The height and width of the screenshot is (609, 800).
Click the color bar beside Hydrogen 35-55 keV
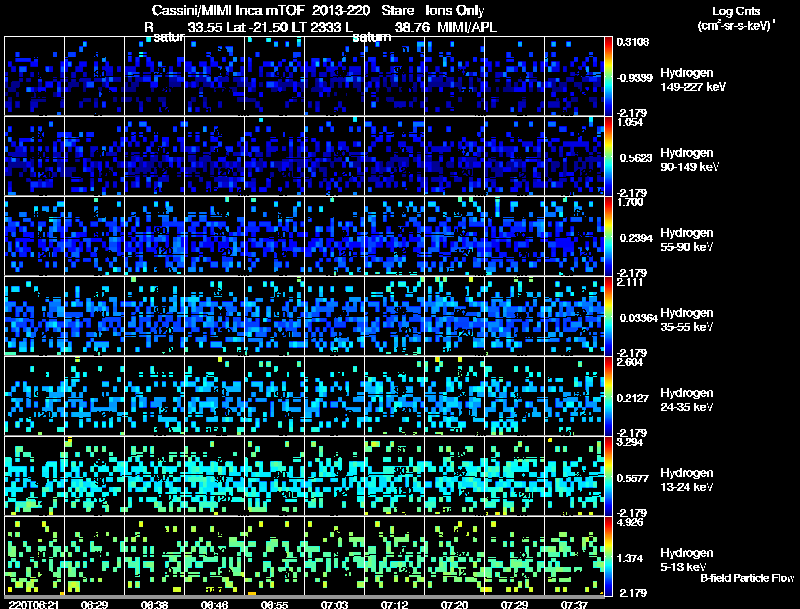point(609,316)
